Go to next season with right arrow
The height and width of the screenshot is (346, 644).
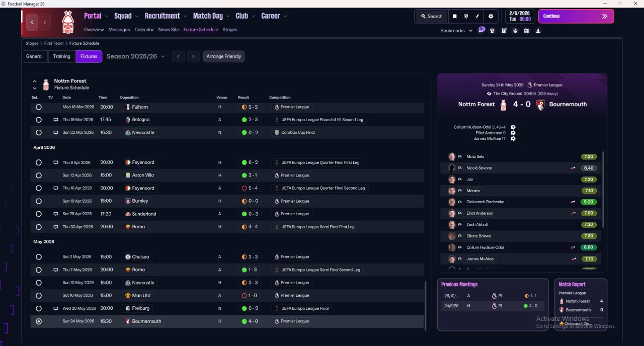click(x=193, y=56)
